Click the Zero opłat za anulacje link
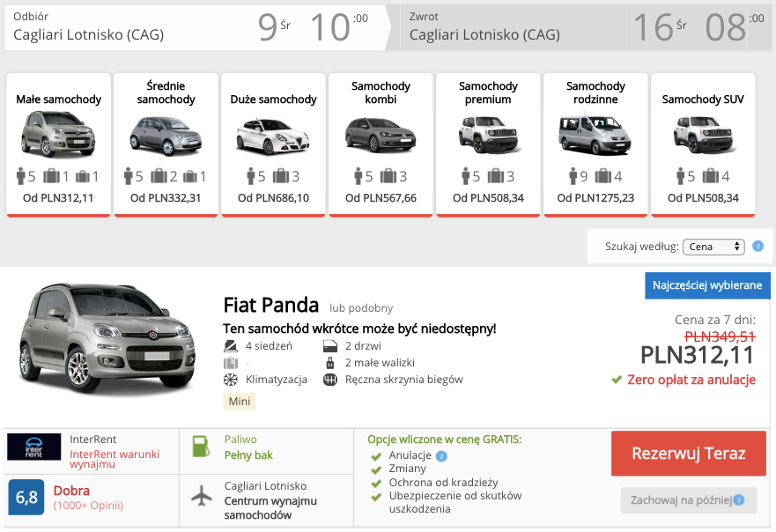 coord(691,380)
